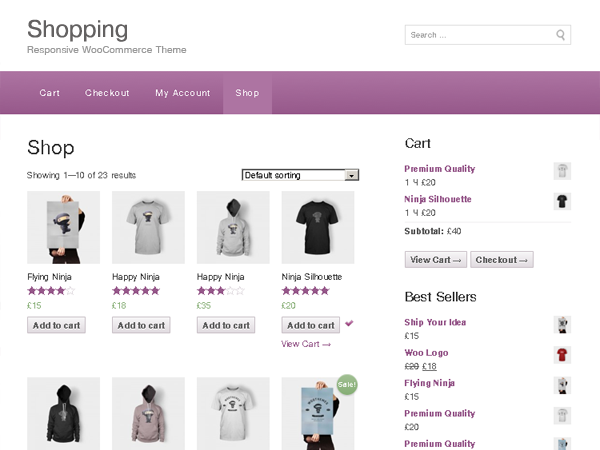The image size is (600, 450).
Task: Select the Shop navigation tab
Action: 247,93
